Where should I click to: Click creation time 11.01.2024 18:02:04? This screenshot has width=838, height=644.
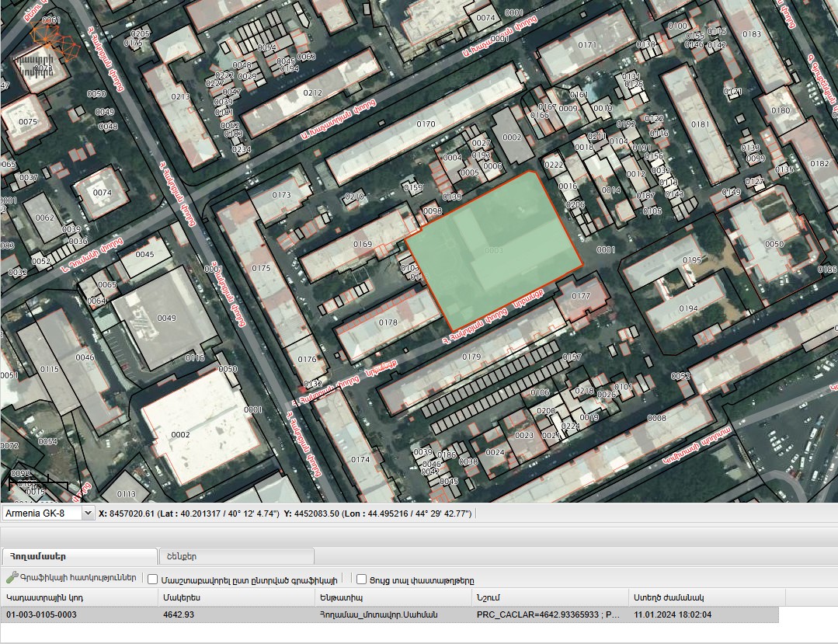(x=673, y=614)
